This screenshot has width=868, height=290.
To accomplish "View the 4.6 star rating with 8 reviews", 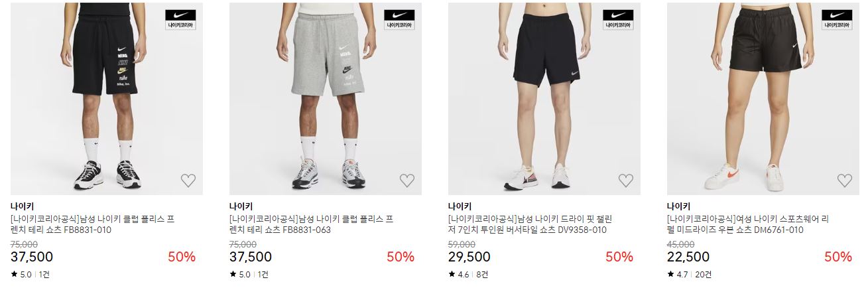I will (468, 274).
